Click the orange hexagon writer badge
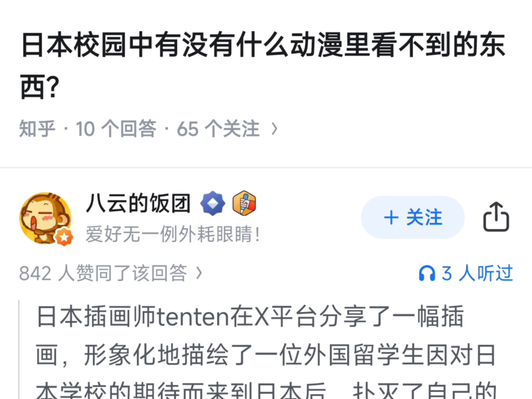The image size is (532, 399). click(x=244, y=203)
